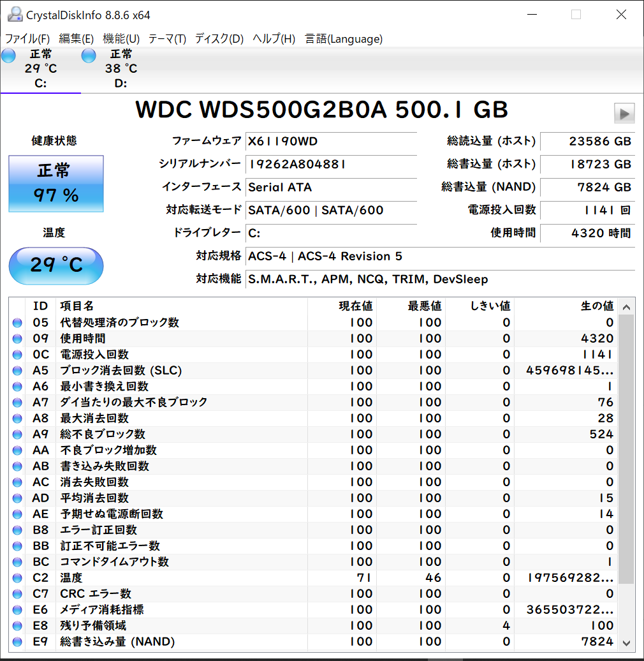644x661 pixels.
Task: Click the transfer mode field SATA/600 | SATA/600
Action: [x=331, y=210]
